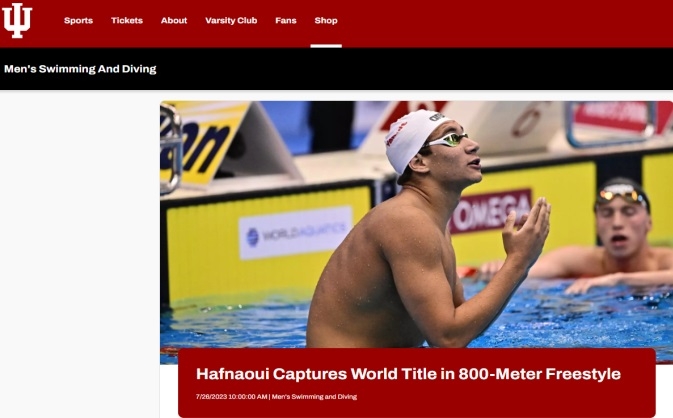Viewport: 673px width, 418px height.
Task: Click the white underline beneath Shop
Action: pyautogui.click(x=326, y=45)
